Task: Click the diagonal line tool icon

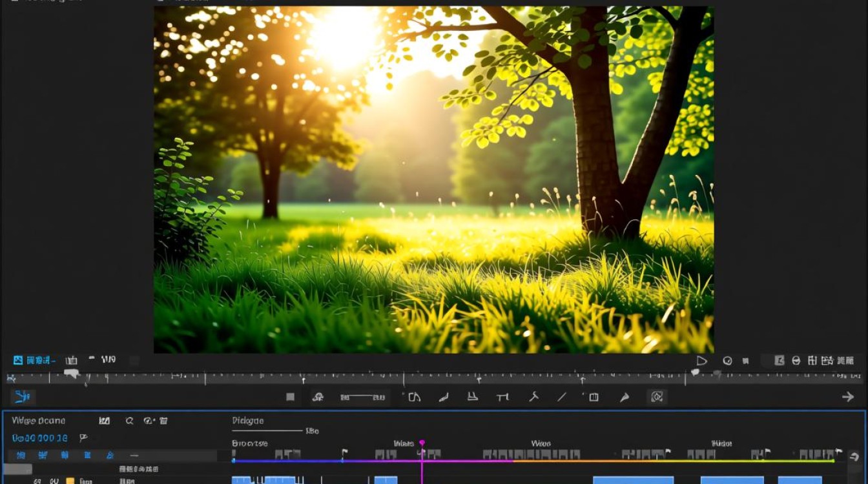Action: (x=562, y=397)
